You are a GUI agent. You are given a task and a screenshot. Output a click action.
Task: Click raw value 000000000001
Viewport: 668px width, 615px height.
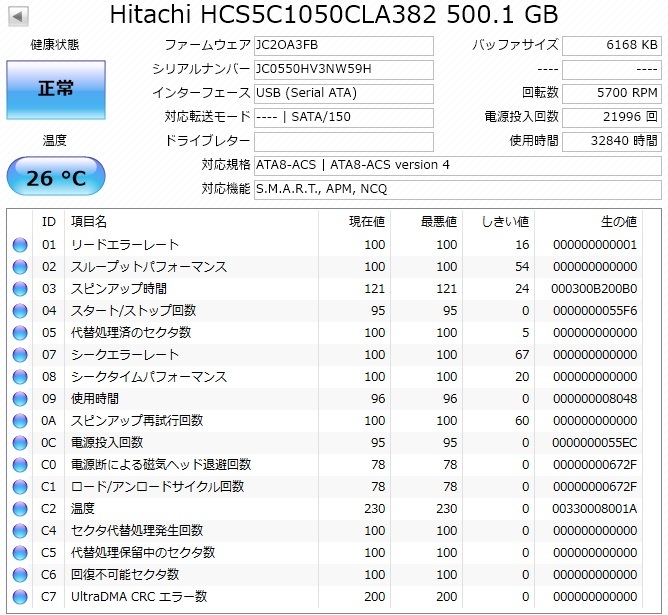pyautogui.click(x=595, y=245)
